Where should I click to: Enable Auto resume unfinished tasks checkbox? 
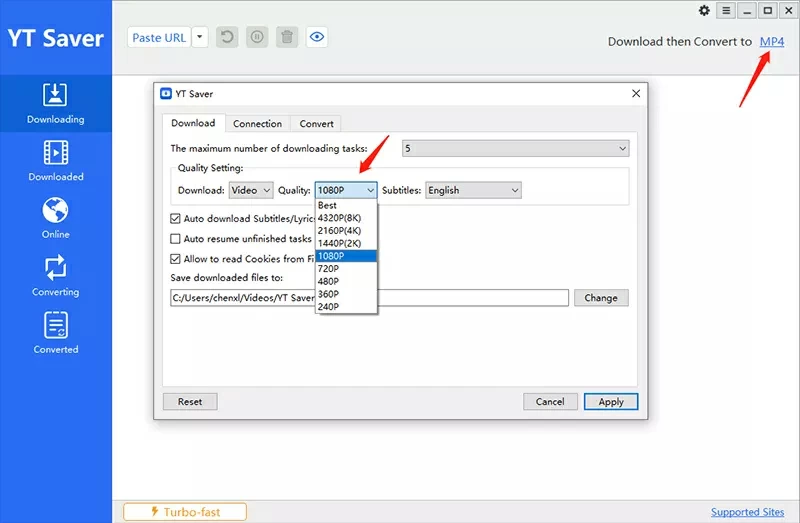(x=176, y=239)
